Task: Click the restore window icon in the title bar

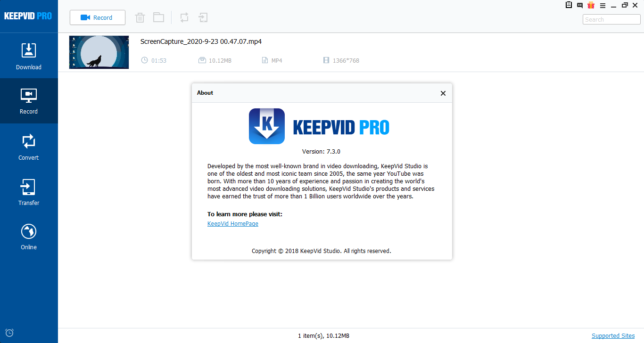Action: (625, 5)
